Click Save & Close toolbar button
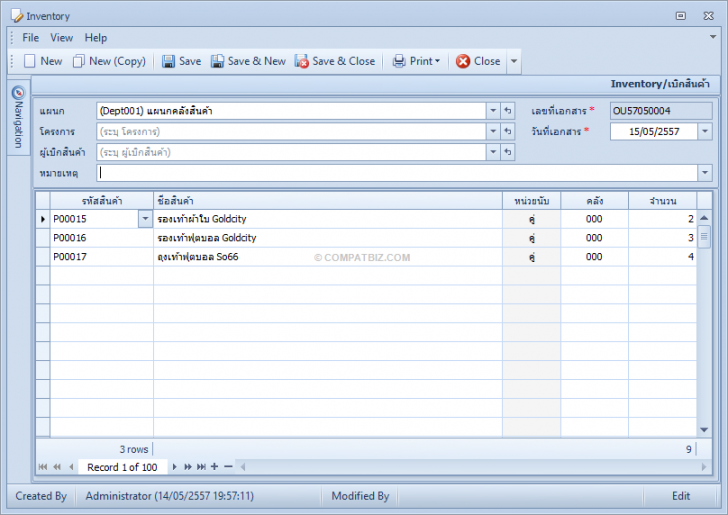 coord(335,61)
